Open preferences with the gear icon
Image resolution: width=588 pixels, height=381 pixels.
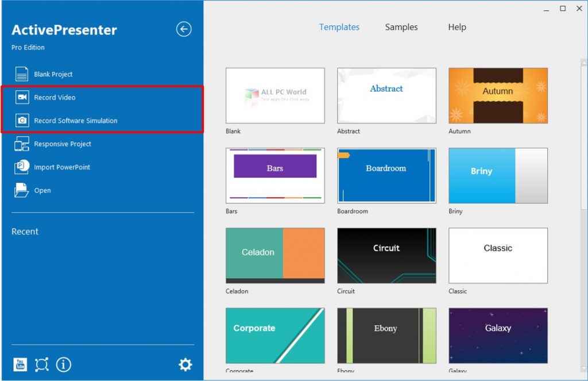pyautogui.click(x=185, y=364)
